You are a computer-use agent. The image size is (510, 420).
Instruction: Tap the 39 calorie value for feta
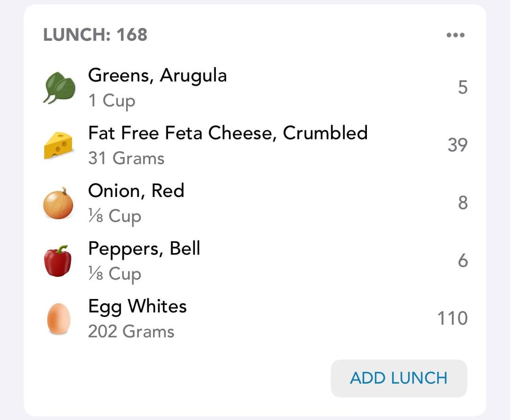457,145
